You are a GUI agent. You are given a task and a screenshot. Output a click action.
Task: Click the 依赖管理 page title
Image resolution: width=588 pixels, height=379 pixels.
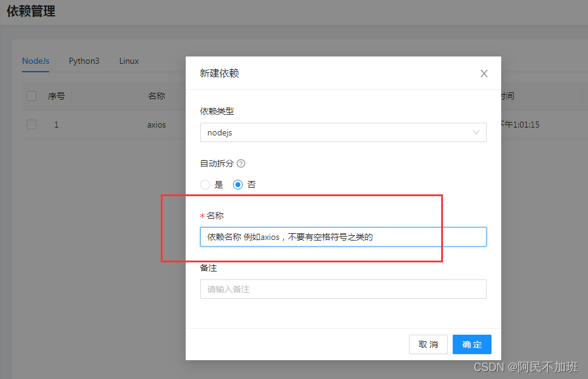pos(31,11)
